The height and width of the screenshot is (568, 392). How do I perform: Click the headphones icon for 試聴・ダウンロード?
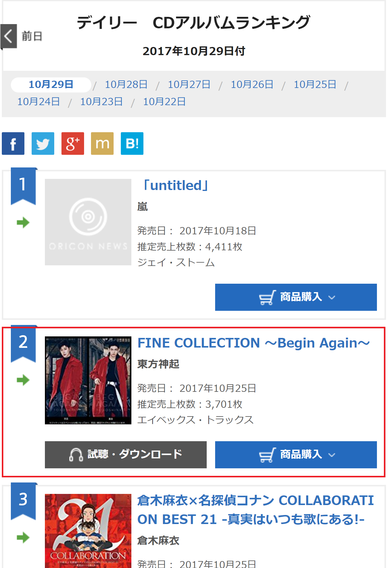pos(76,454)
